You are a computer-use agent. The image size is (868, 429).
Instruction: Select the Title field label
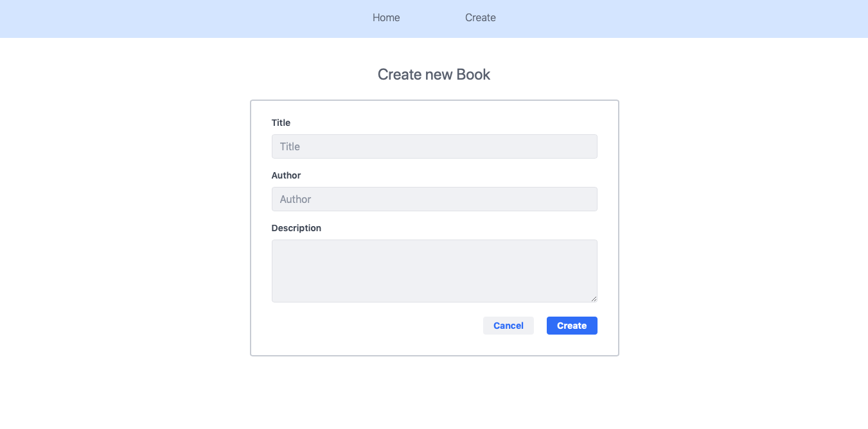[x=281, y=123]
